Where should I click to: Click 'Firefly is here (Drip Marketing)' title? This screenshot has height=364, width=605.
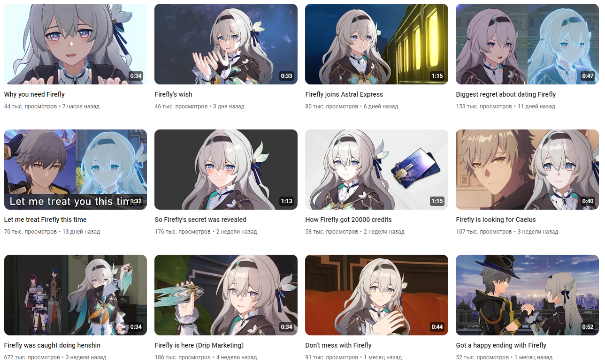pyautogui.click(x=199, y=345)
